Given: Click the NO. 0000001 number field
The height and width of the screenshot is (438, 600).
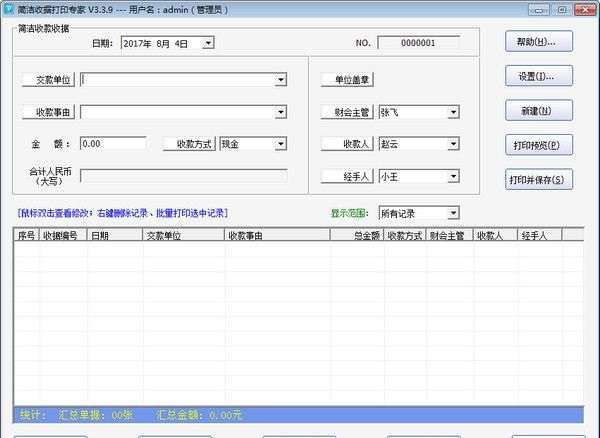Looking at the screenshot, I should (418, 42).
